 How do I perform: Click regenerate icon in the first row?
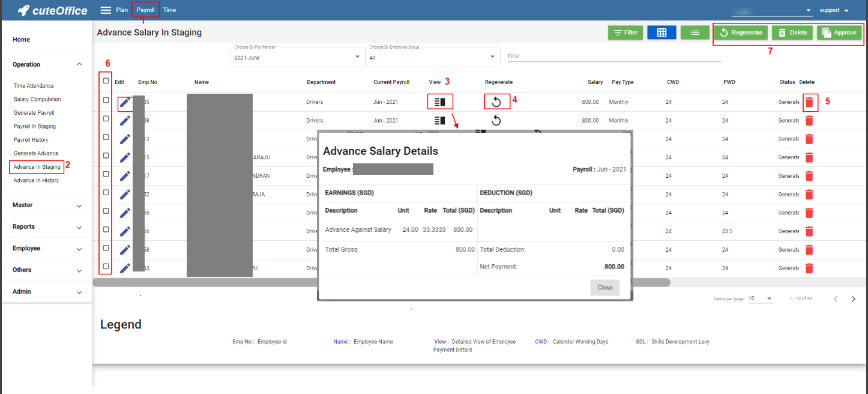[496, 102]
